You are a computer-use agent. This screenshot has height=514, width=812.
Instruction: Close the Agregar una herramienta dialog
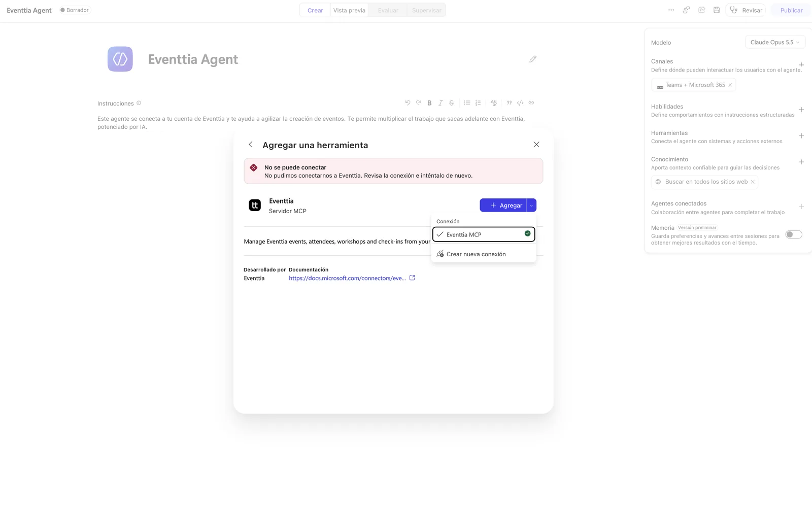[536, 145]
